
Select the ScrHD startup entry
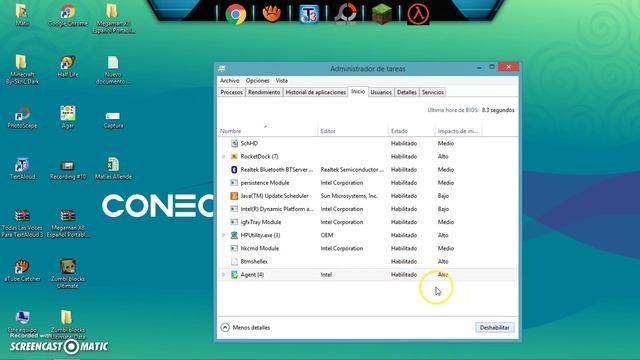(x=368, y=143)
